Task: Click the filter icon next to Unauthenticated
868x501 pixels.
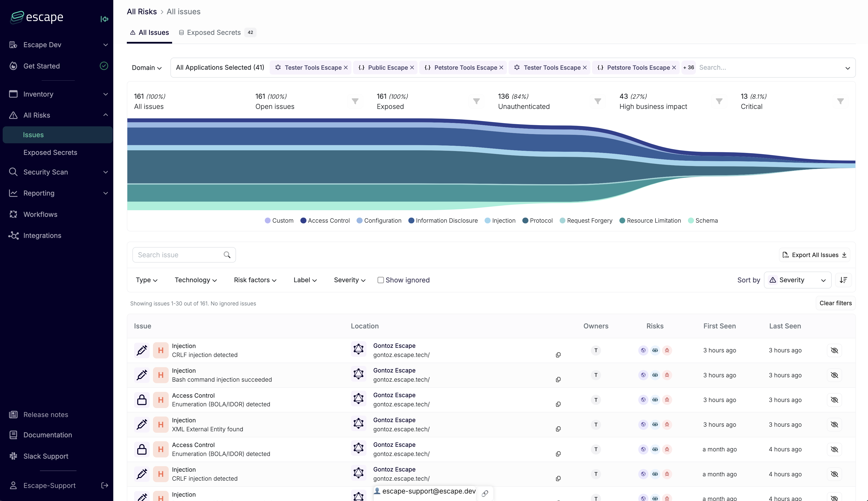Action: [x=598, y=101]
